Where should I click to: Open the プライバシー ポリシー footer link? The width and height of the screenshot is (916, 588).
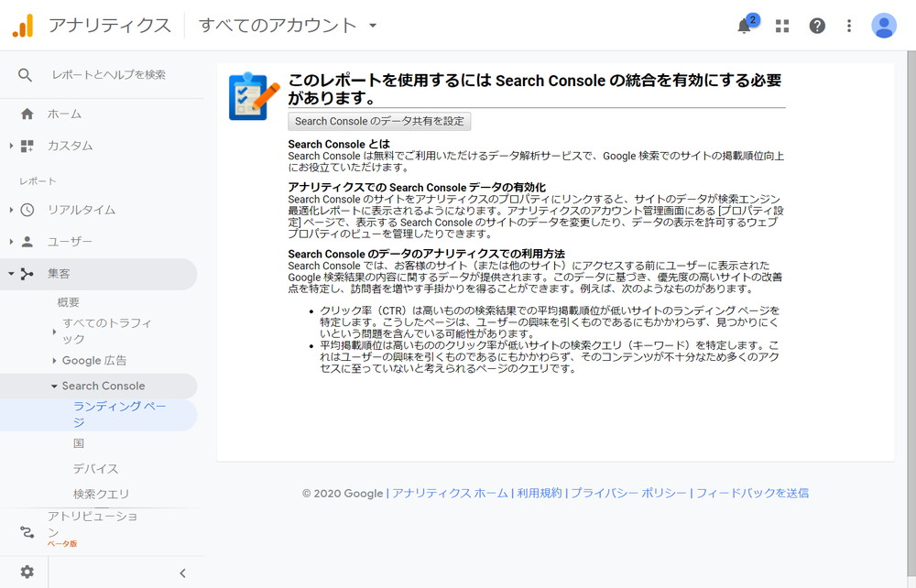click(x=628, y=494)
